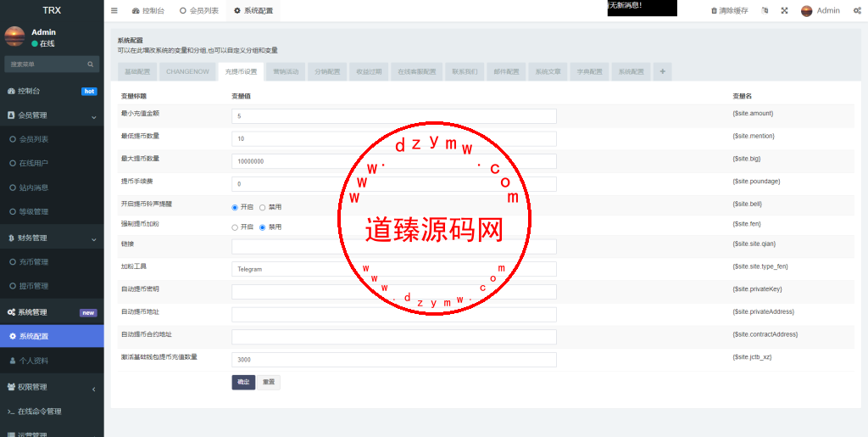Viewport: 868px width, 437px height.
Task: Open 会员列表 in the sidebar
Action: pos(52,139)
